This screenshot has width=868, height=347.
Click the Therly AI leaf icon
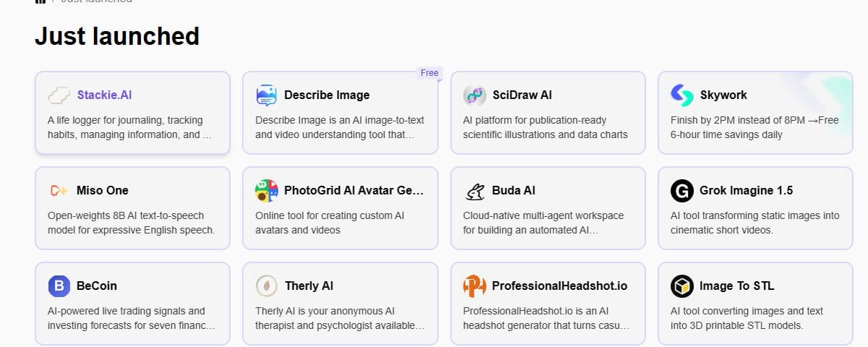point(267,286)
